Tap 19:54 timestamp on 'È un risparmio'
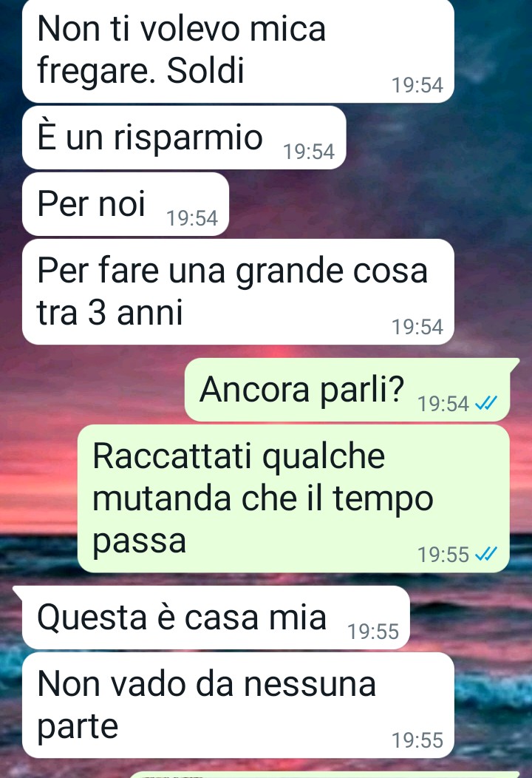 click(x=308, y=152)
